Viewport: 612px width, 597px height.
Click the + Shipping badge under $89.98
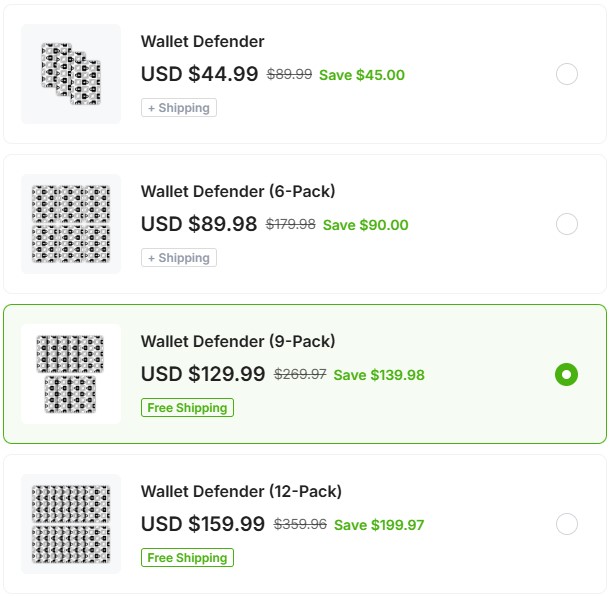[179, 258]
